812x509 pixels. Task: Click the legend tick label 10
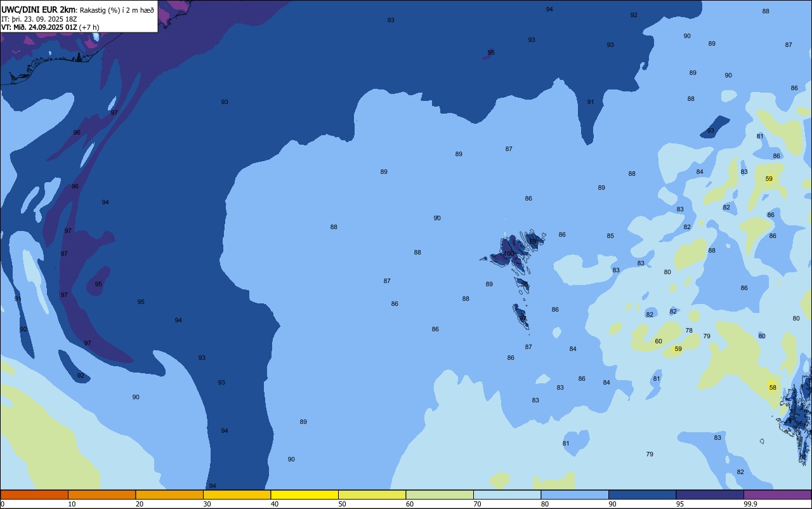[x=72, y=504]
